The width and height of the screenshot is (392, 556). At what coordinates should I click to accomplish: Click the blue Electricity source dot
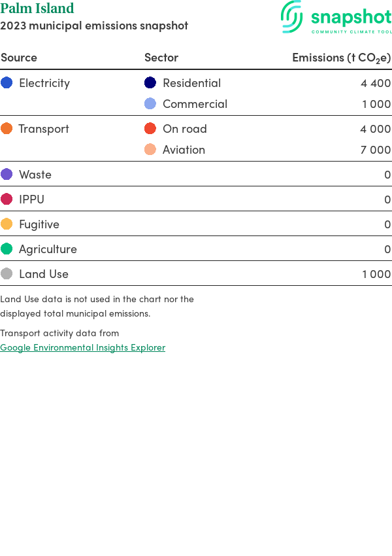[x=7, y=83]
